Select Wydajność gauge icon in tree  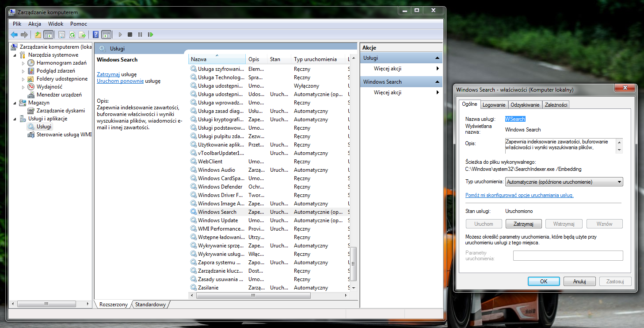click(x=31, y=87)
